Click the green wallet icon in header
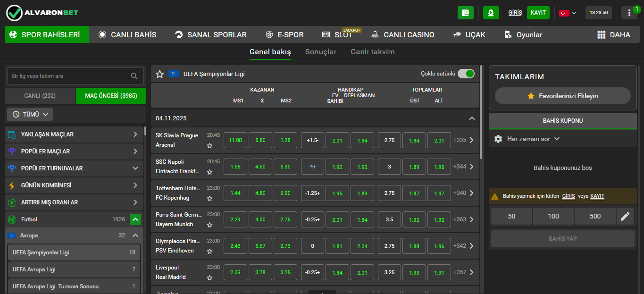 465,13
